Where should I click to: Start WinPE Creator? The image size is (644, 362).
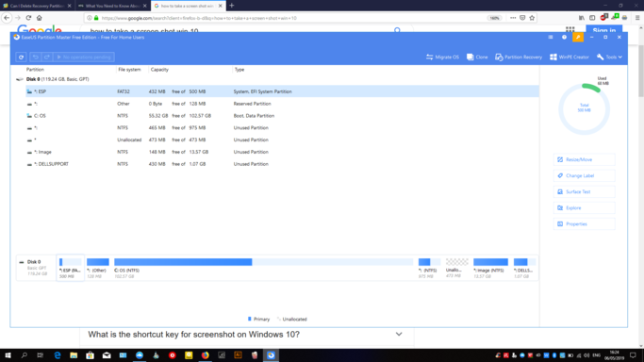570,58
